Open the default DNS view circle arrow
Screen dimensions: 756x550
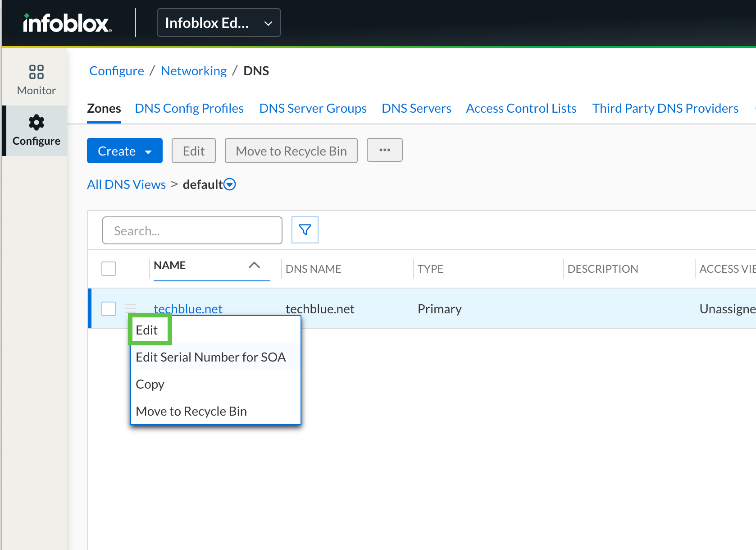[x=230, y=184]
